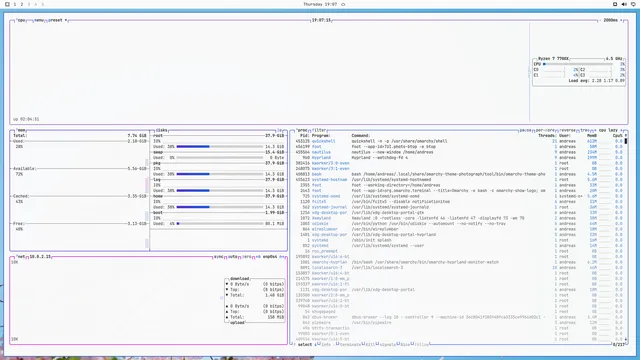640x360 pixels.
Task: Move selection down with select down arrow
Action: click(x=315, y=344)
